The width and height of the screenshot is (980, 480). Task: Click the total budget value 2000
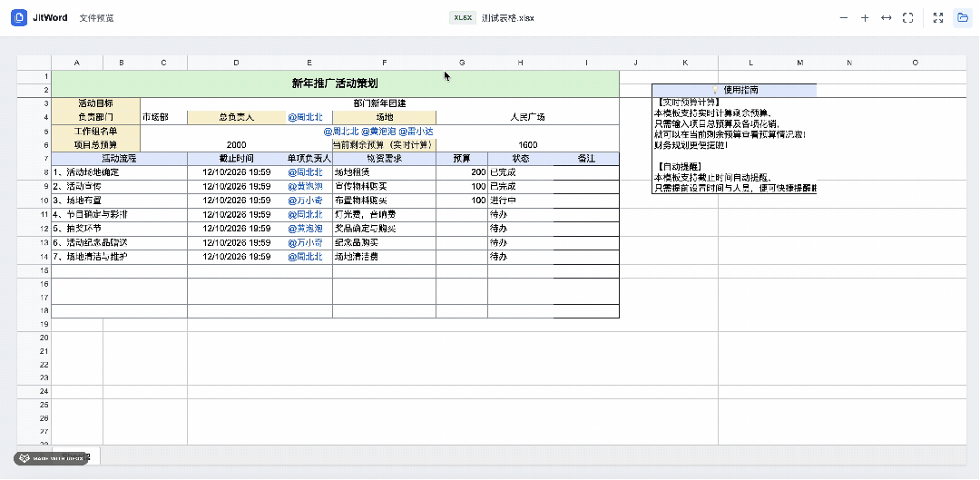click(236, 145)
